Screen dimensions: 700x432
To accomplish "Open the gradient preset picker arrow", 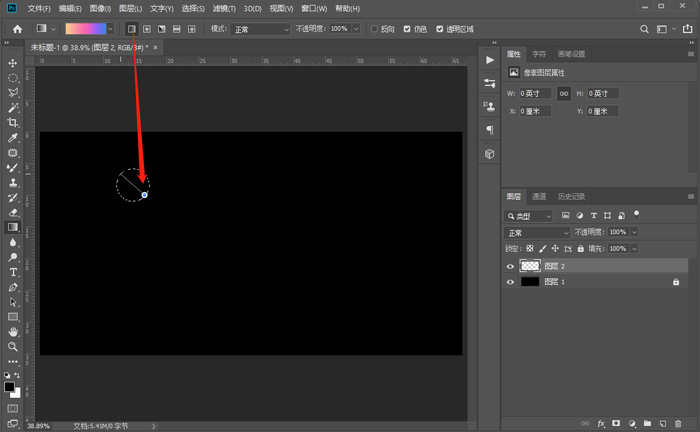I will click(x=110, y=29).
